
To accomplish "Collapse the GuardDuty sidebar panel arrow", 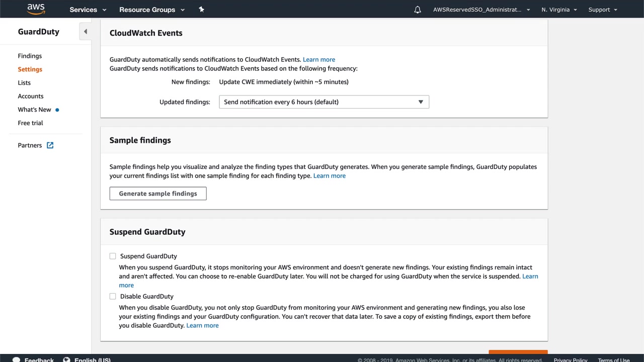I will pyautogui.click(x=86, y=32).
